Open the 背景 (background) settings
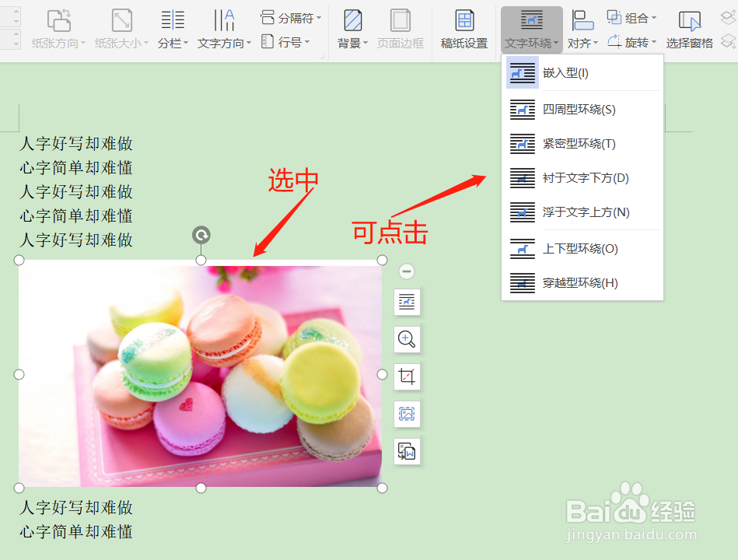 pos(351,30)
